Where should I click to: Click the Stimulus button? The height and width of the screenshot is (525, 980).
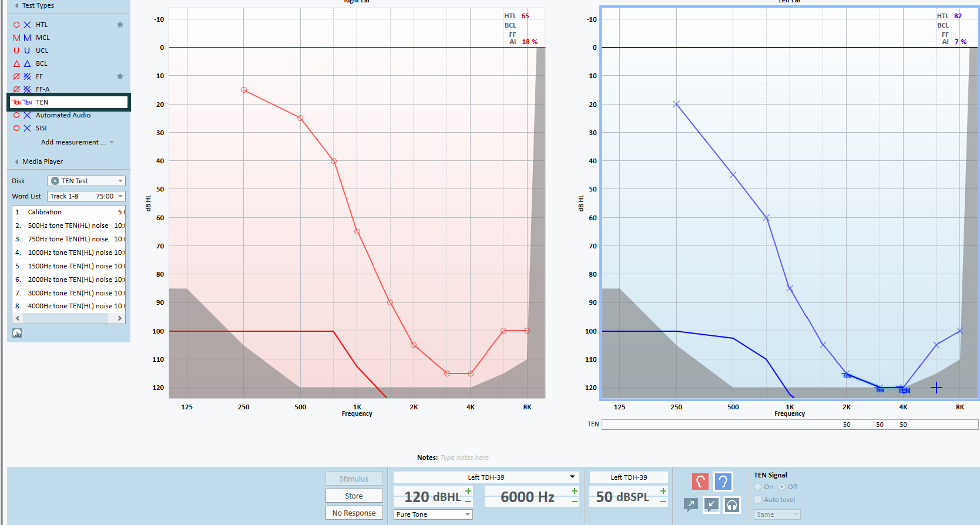tap(354, 479)
